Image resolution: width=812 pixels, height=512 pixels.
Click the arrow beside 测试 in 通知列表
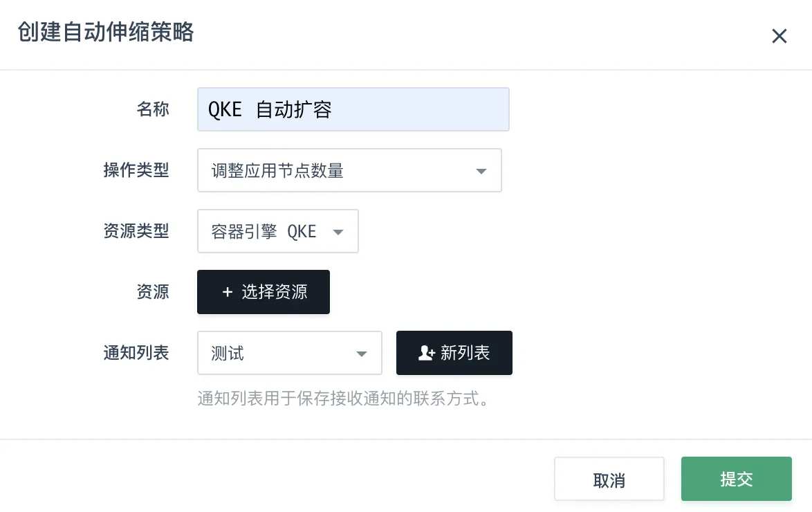click(362, 354)
